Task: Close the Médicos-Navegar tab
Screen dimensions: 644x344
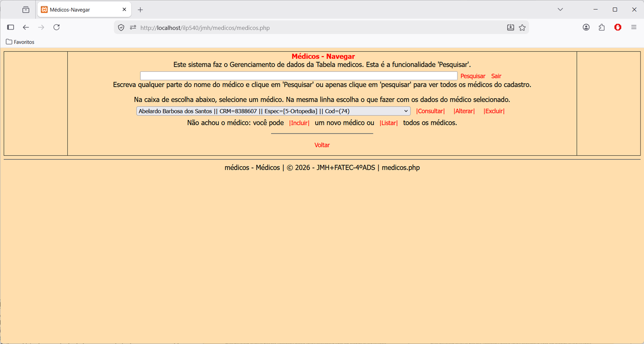Action: pos(124,9)
